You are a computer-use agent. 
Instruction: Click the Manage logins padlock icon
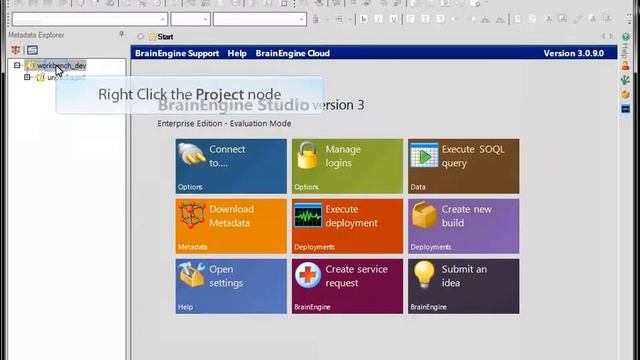tap(307, 155)
